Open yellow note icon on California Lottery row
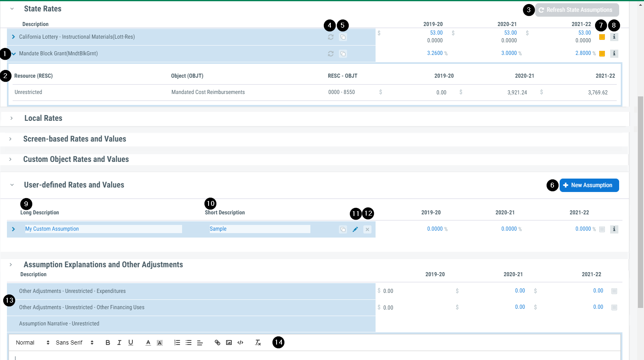 click(x=602, y=37)
